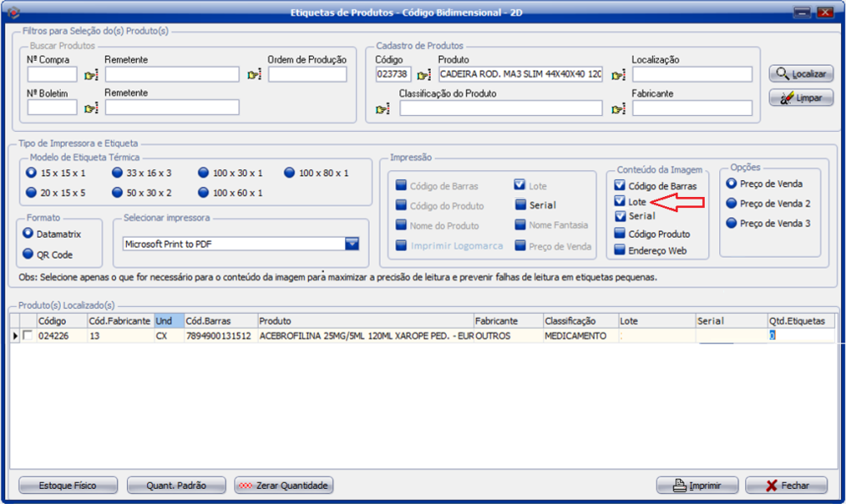Click the application icon in title bar
This screenshot has width=846, height=504.
point(11,12)
